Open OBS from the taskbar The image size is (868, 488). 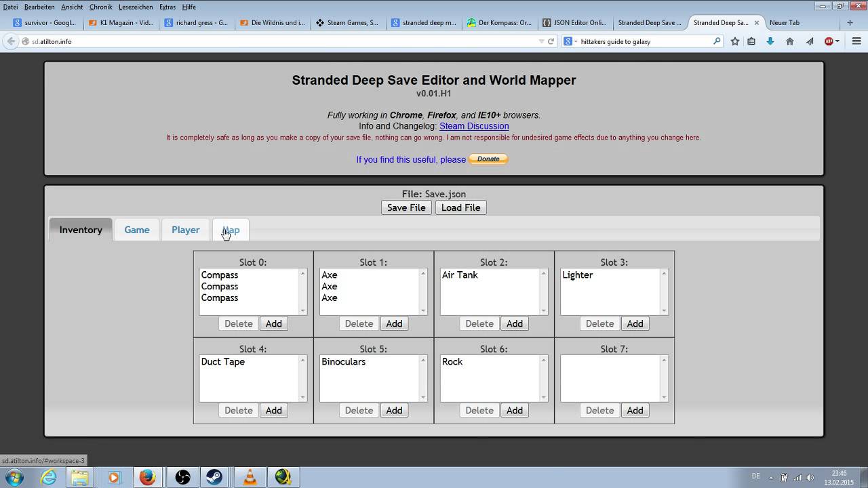[182, 477]
